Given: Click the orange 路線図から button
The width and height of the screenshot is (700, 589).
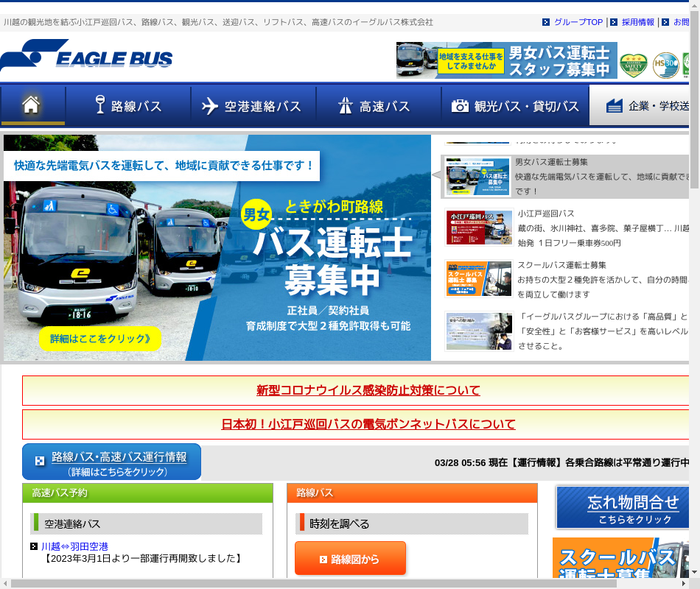Looking at the screenshot, I should point(350,559).
